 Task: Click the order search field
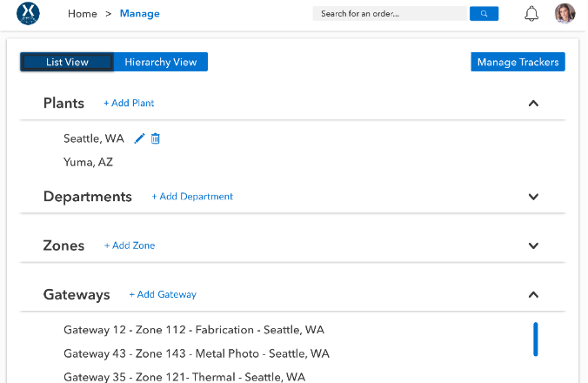[x=391, y=14]
